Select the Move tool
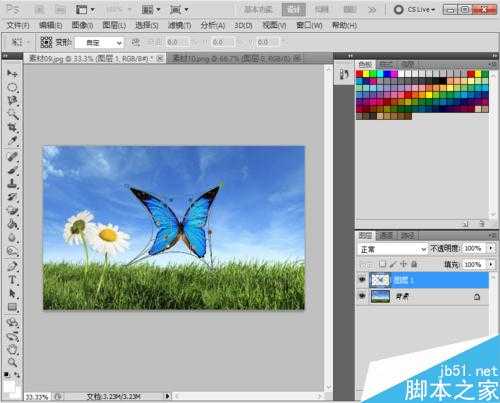500x403 pixels. (x=12, y=73)
